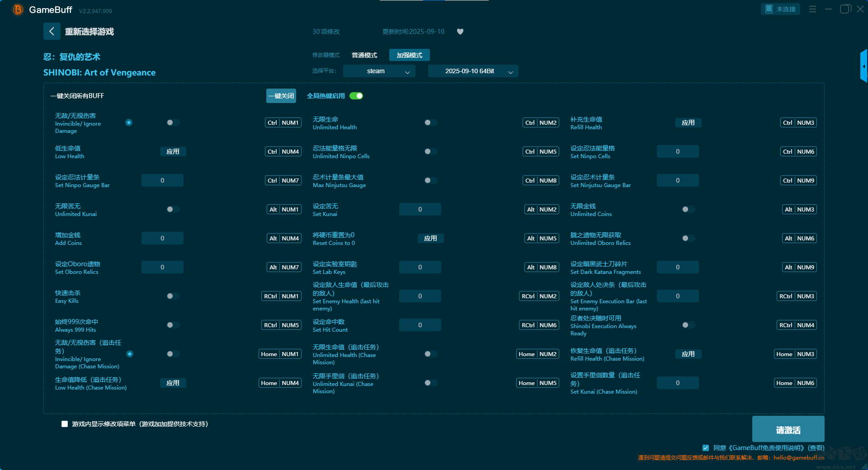Expand the blue side panel arrow tab
868x470 pixels.
click(x=864, y=66)
